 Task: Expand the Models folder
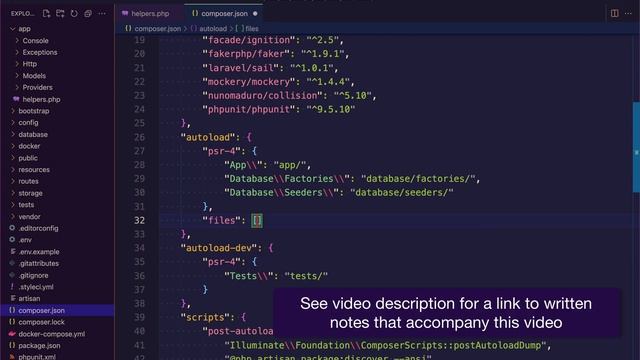pos(17,76)
